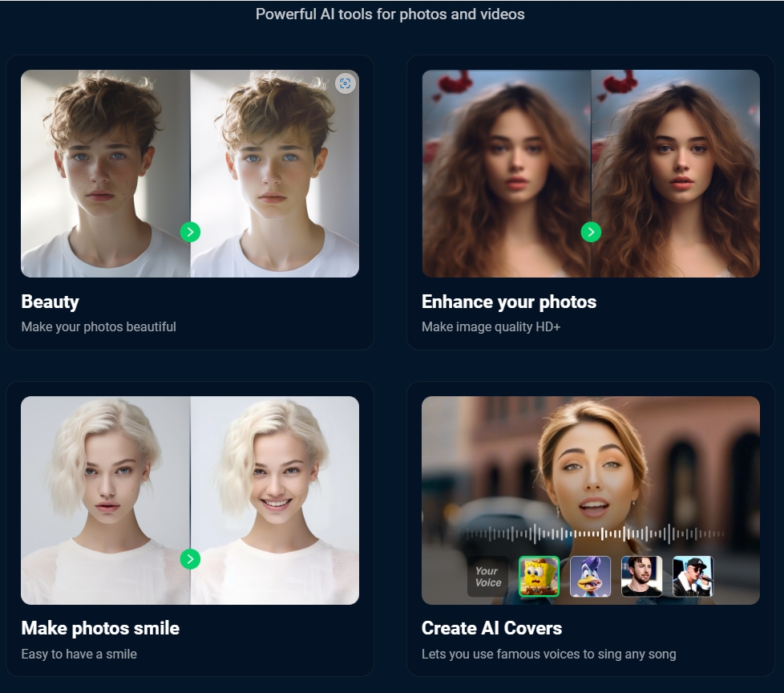Click the green arrow handle on Enhance photo comparison

coord(591,232)
